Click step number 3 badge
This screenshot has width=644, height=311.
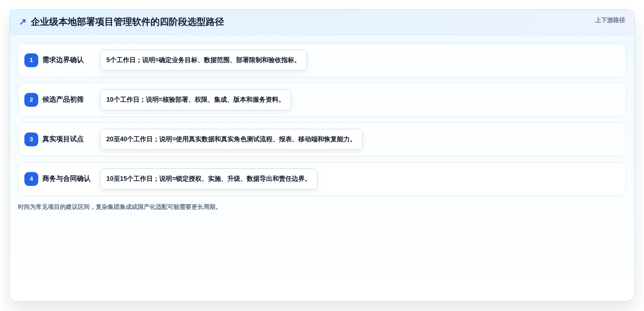pyautogui.click(x=31, y=139)
